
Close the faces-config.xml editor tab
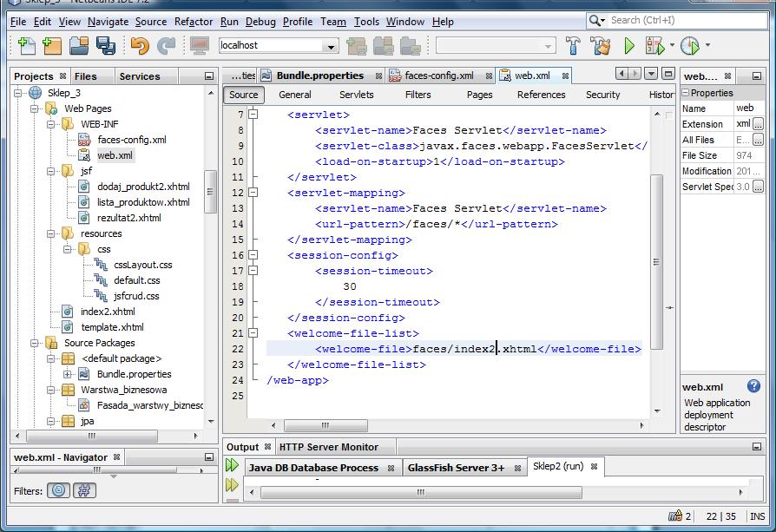click(x=489, y=76)
